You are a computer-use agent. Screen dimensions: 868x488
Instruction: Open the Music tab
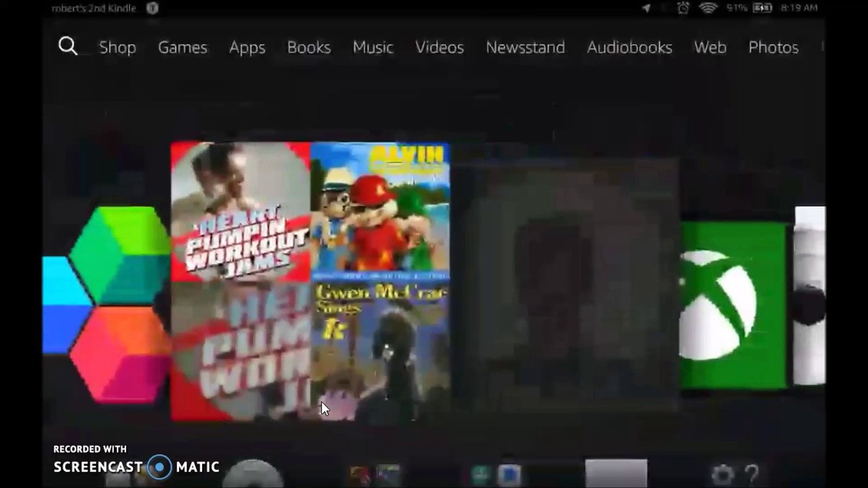(373, 47)
